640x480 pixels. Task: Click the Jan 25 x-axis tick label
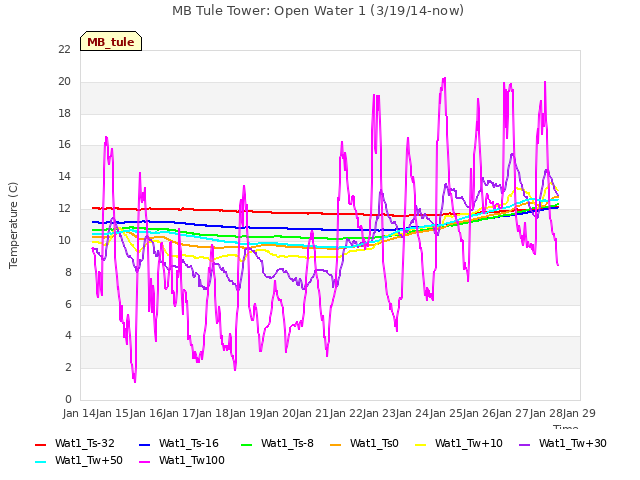pyautogui.click(x=446, y=413)
